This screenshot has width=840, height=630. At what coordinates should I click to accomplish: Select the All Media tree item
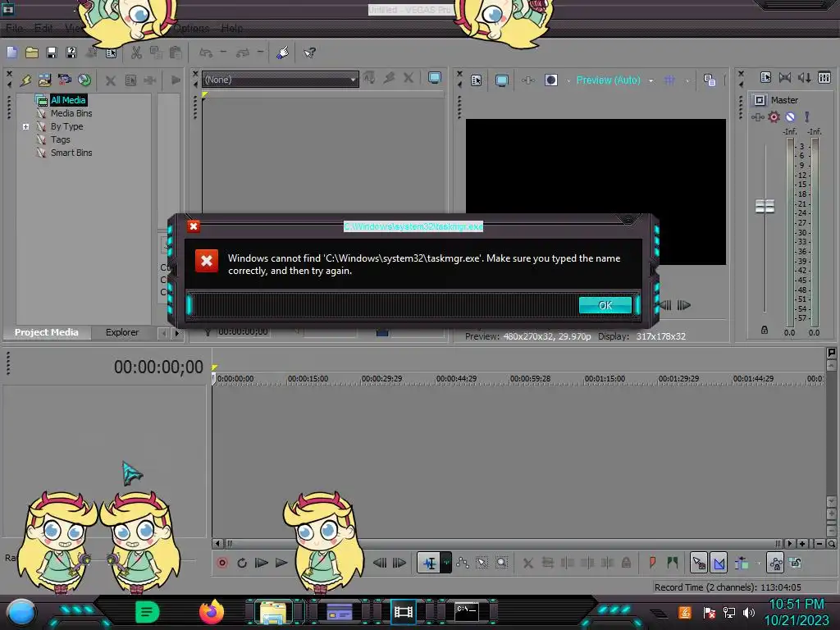point(68,100)
